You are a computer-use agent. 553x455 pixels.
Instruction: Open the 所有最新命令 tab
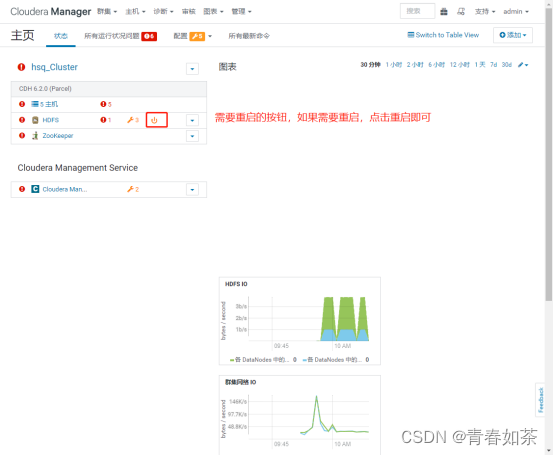point(249,36)
